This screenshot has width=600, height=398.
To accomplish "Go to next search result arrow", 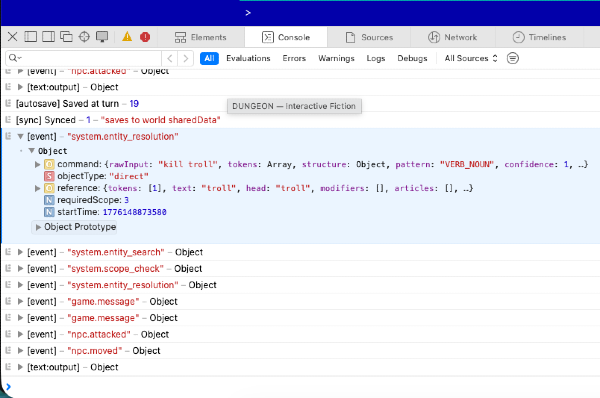I will (x=186, y=58).
